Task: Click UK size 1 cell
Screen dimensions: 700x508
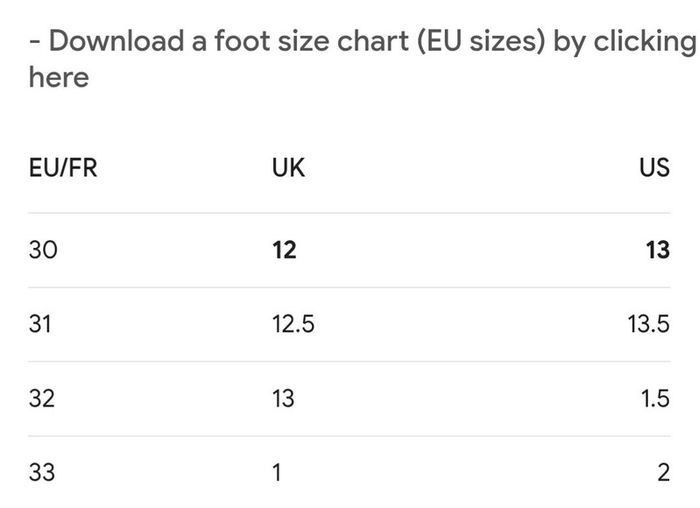Action: click(277, 472)
